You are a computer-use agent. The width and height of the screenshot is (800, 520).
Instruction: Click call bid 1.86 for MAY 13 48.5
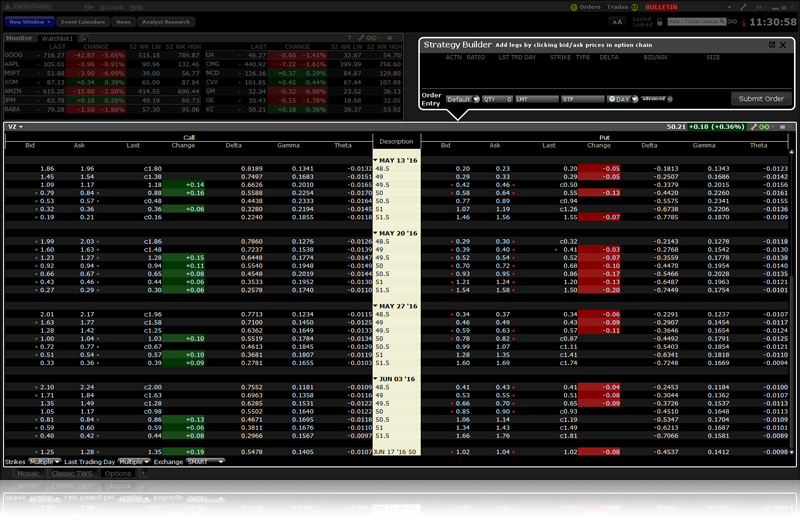(x=47, y=168)
